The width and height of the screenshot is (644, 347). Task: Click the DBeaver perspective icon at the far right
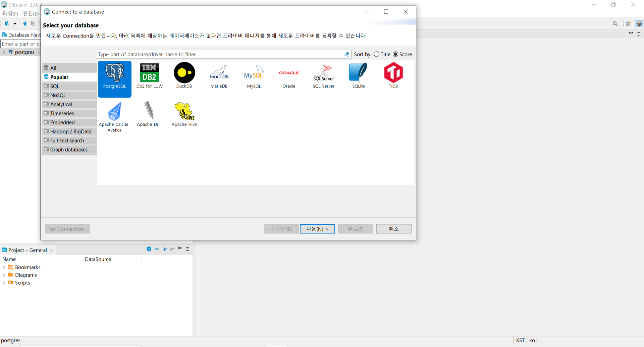click(x=639, y=23)
